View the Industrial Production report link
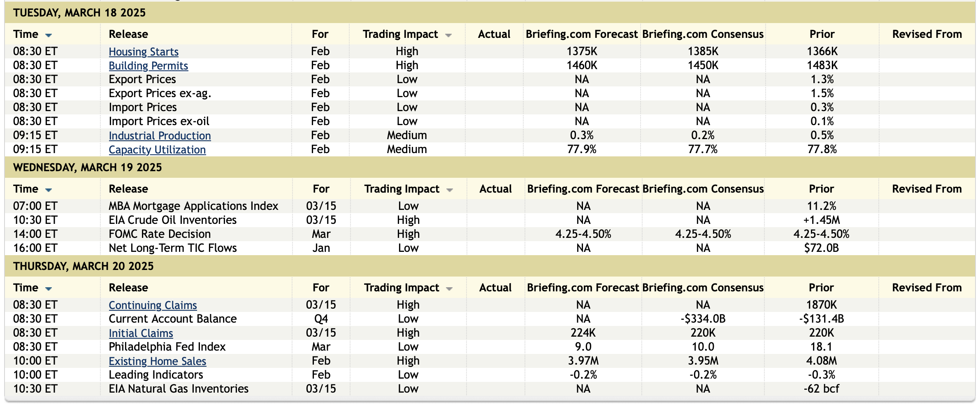Viewport: 980px width, 414px height. click(160, 136)
